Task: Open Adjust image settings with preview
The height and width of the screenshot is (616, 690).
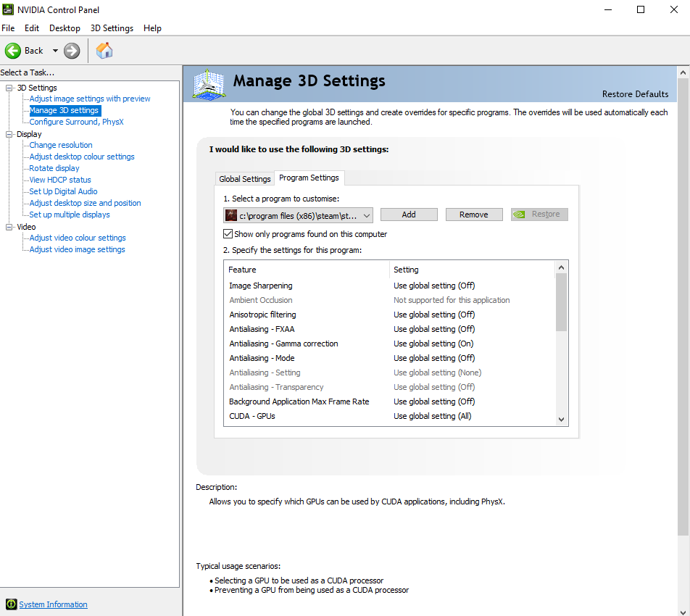Action: click(90, 99)
